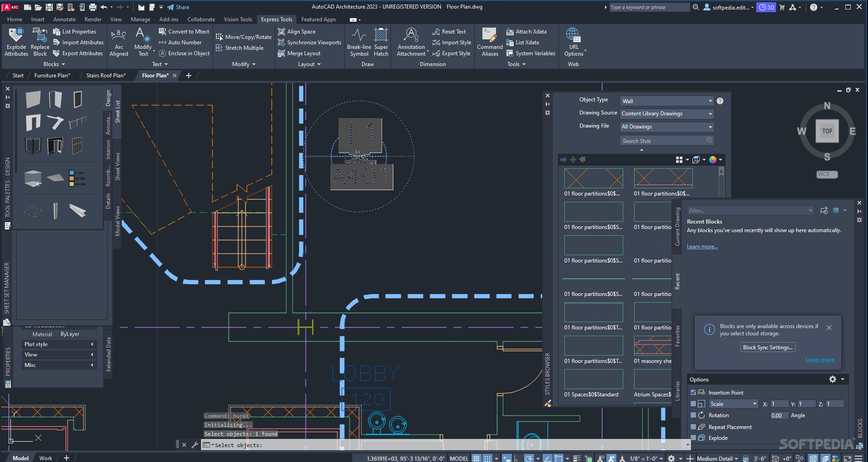Click Learn more link under Recent Blocks
The height and width of the screenshot is (462, 868).
(x=702, y=247)
